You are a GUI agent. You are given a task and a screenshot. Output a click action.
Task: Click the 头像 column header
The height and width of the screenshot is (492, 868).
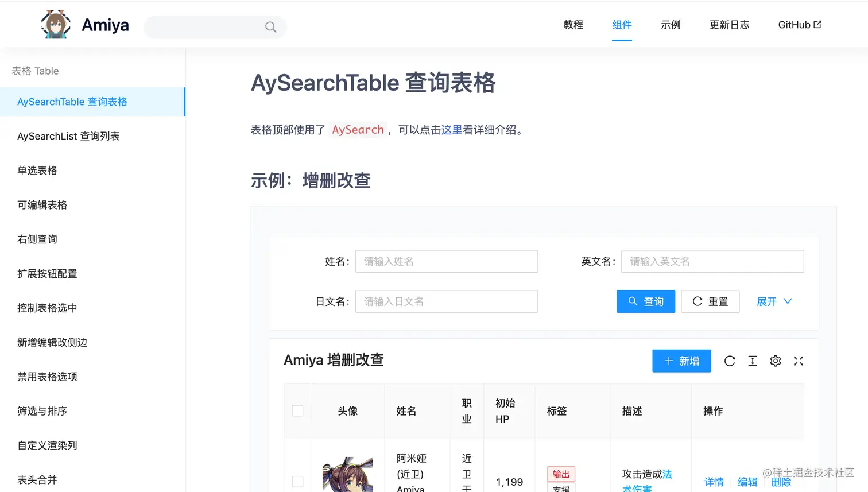(x=348, y=411)
